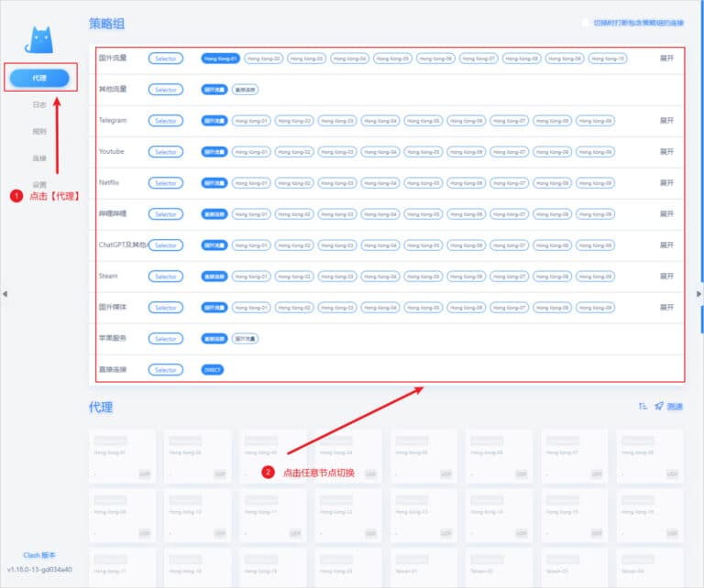Click the Clash 版本 link
The width and height of the screenshot is (704, 588).
click(39, 555)
